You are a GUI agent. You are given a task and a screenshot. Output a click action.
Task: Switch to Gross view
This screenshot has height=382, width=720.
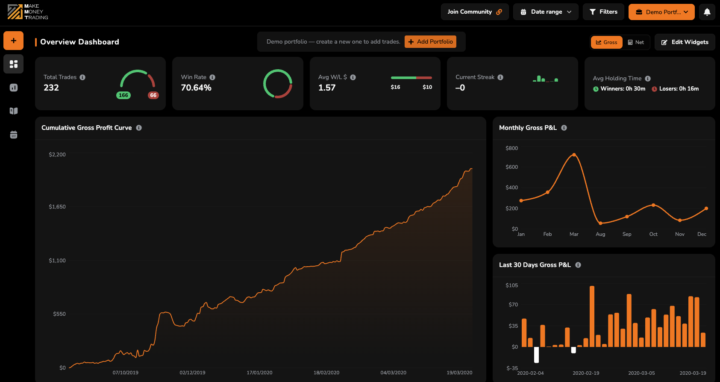point(607,42)
